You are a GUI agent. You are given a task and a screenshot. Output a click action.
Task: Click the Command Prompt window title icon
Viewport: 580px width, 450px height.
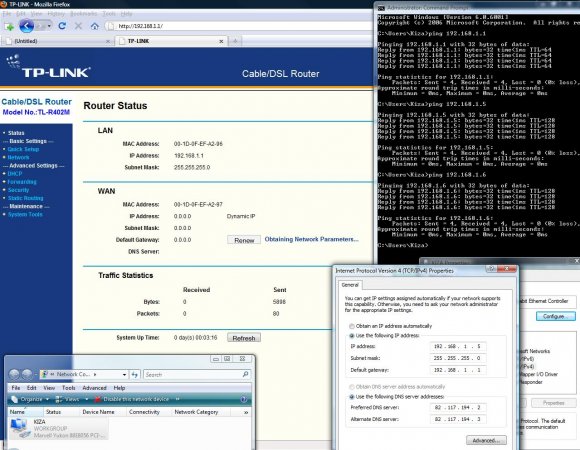(381, 7)
